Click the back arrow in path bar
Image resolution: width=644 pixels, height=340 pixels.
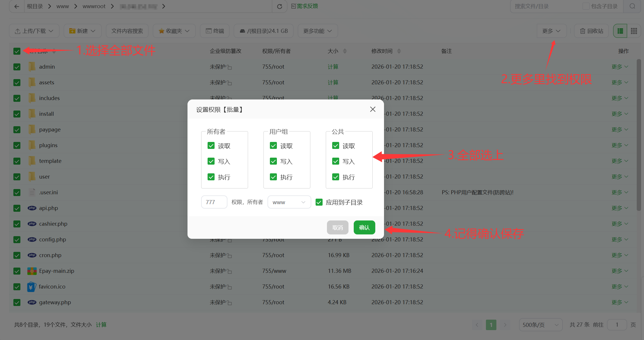[x=17, y=6]
